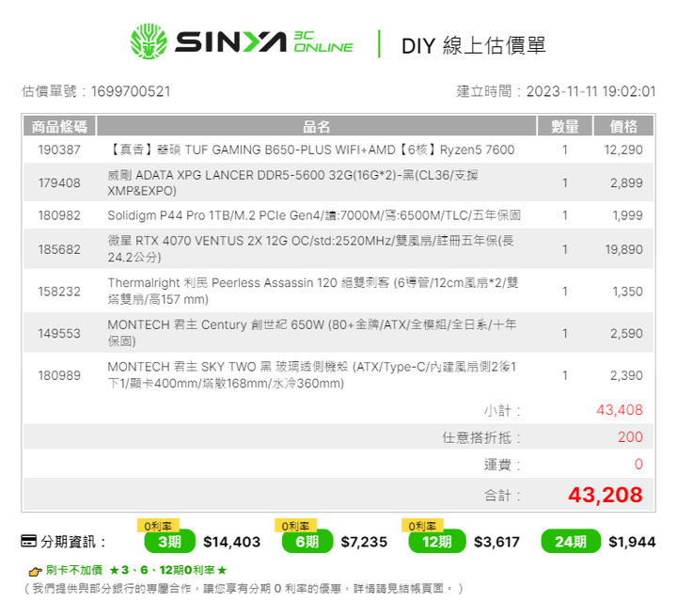
Task: Click barcode 158232
Action: 59,292
